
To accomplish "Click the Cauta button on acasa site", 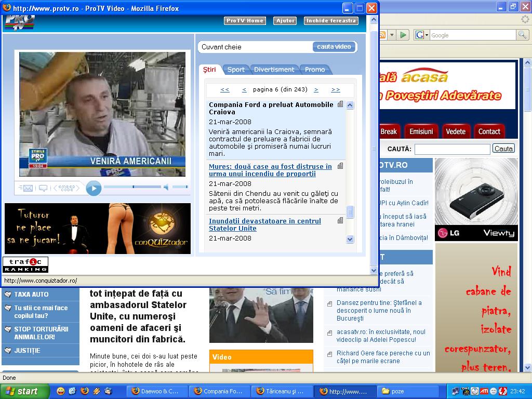I will 503,149.
